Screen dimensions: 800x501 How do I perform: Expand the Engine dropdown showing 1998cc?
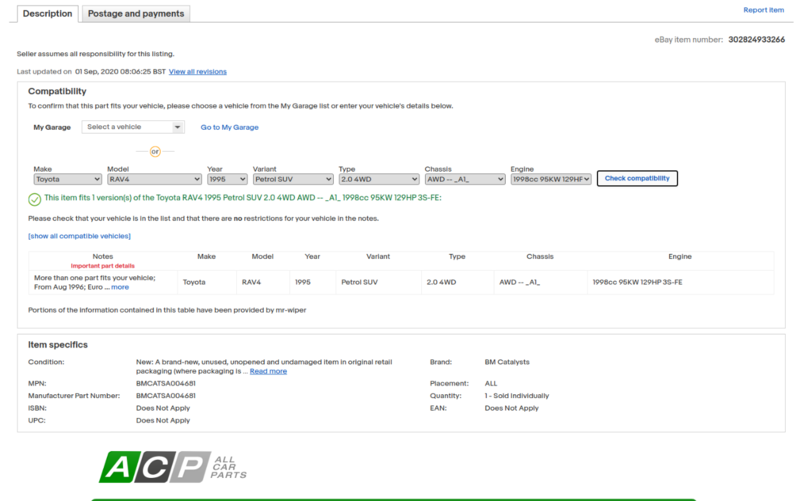point(551,180)
